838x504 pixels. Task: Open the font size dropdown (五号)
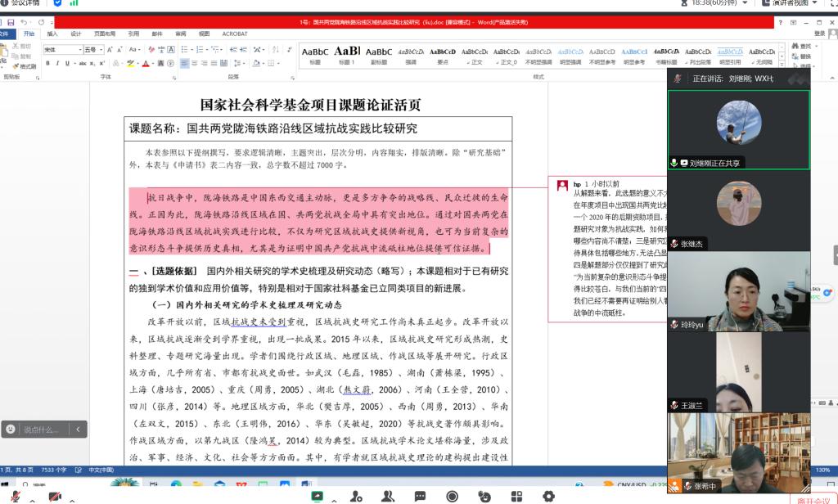tap(101, 50)
